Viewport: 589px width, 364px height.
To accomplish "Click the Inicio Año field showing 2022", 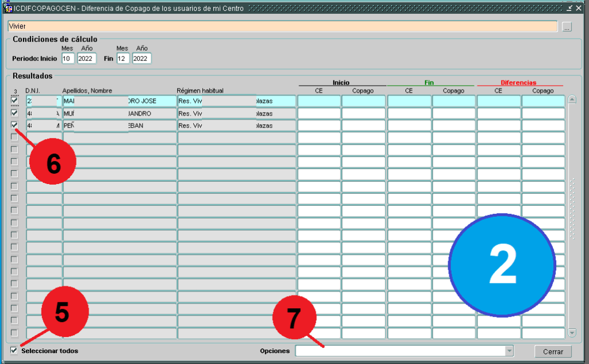I will point(86,59).
